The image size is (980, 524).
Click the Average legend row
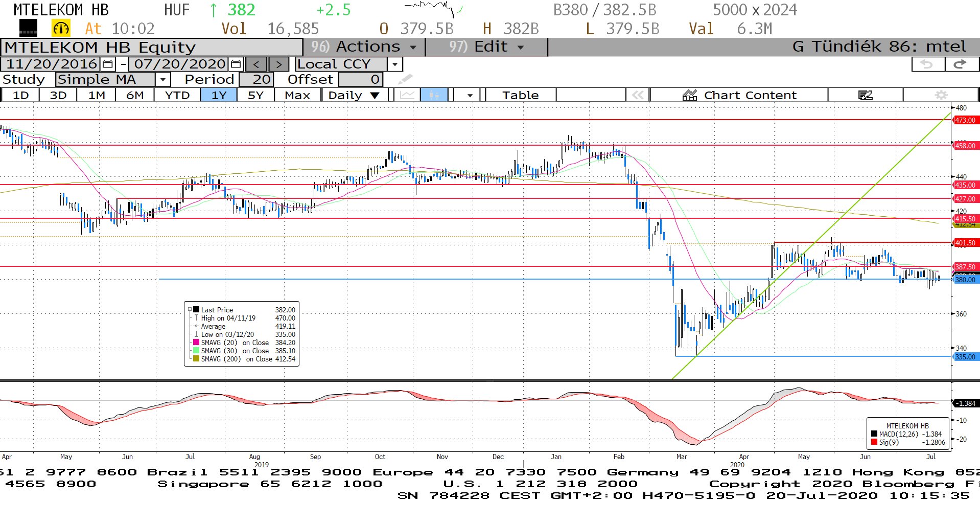tap(242, 326)
